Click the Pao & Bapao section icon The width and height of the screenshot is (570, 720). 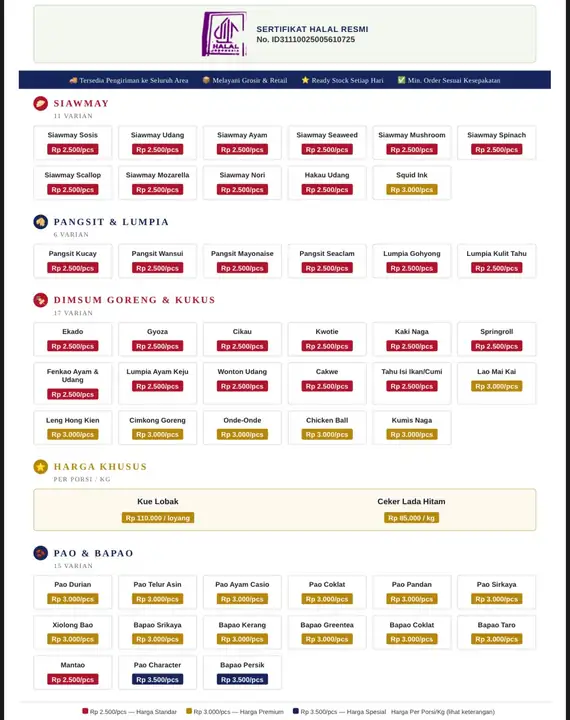tap(40, 553)
